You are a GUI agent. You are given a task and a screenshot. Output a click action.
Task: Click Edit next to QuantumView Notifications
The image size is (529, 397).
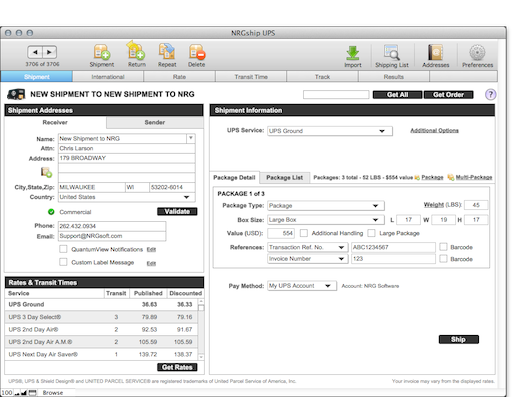click(151, 250)
